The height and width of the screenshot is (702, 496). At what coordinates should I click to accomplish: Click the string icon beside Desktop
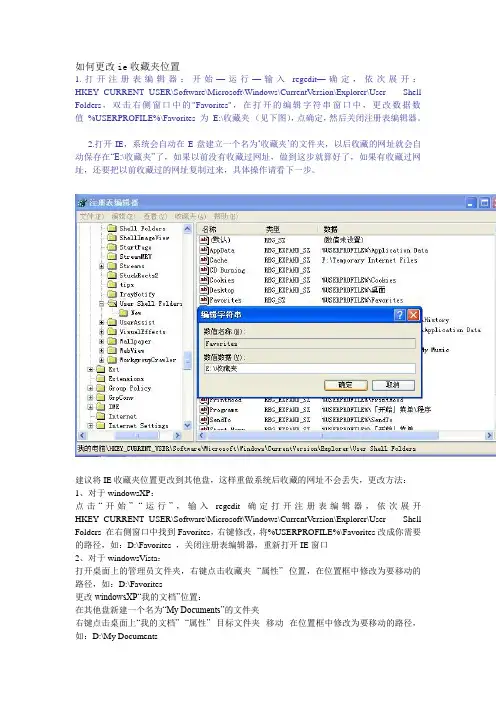tap(204, 290)
